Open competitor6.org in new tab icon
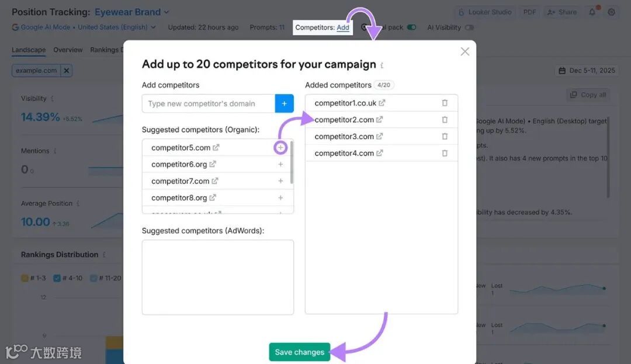 213,165
